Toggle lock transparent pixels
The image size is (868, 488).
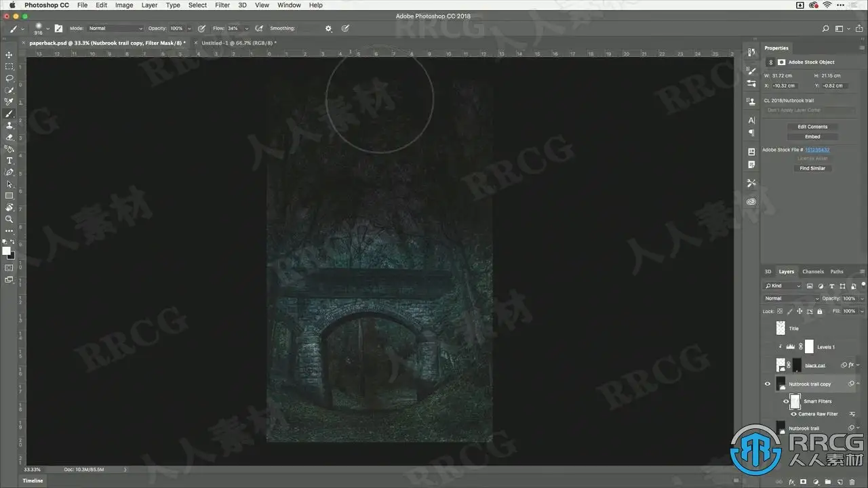click(780, 311)
